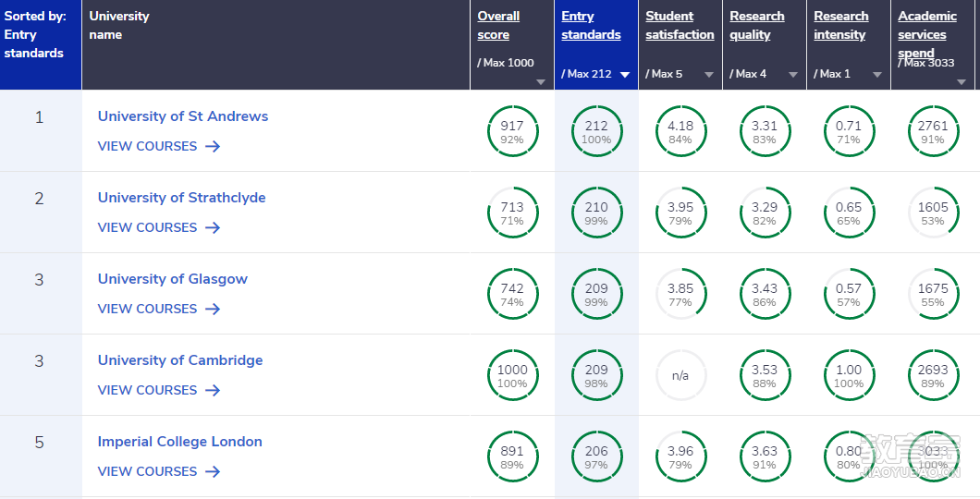Click VIEW COURSES under Imperial College London

pyautogui.click(x=147, y=471)
